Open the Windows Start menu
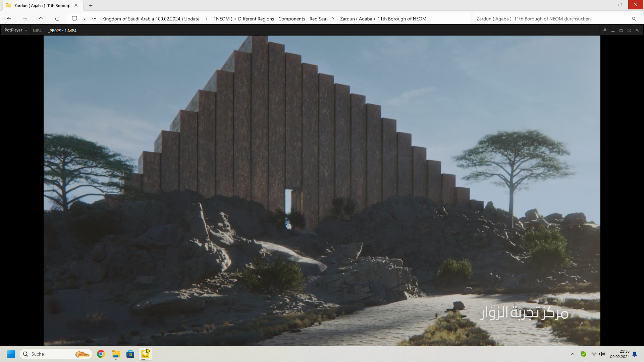Viewport: 644px width, 362px height. 11,354
